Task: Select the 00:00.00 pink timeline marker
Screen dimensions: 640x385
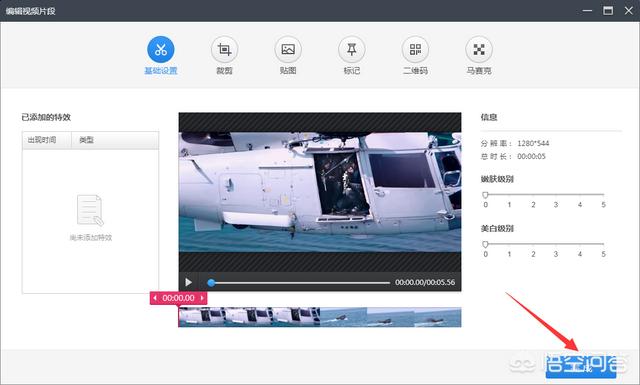Action: pyautogui.click(x=178, y=298)
